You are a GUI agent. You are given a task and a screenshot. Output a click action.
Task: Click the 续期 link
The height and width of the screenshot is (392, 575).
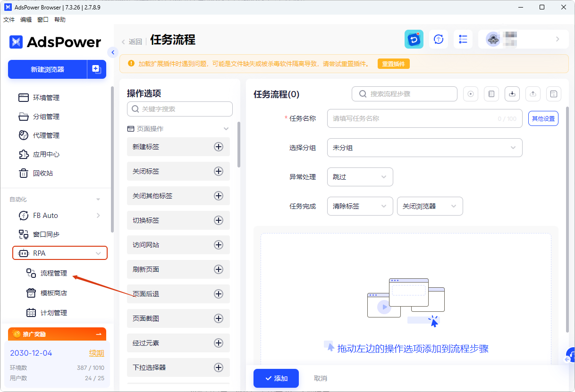(97, 353)
